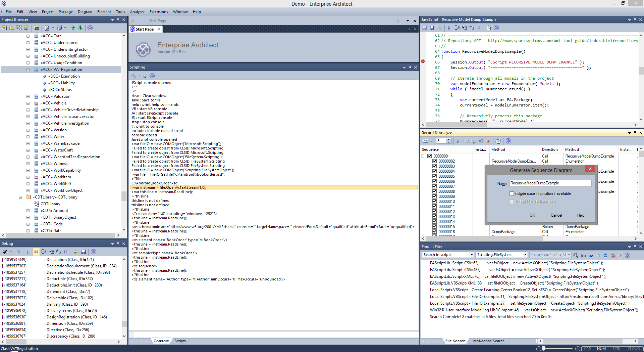Viewport: 644px width, 352px height.
Task: Switch to the Scripts tab
Action: [x=180, y=341]
